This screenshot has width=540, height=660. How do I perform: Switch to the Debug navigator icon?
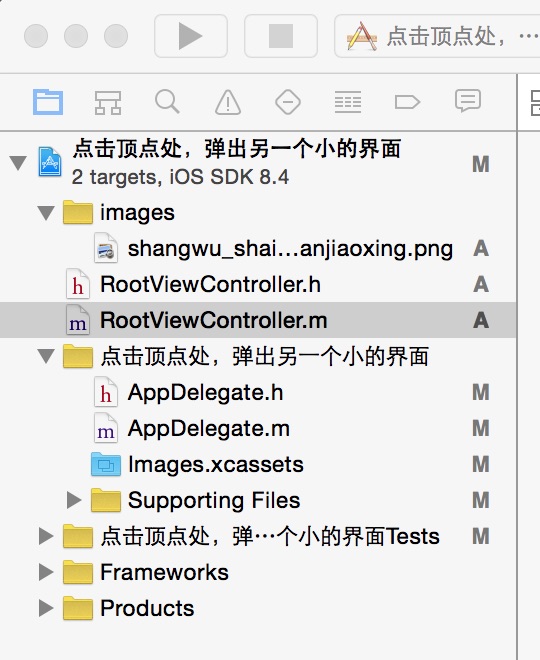(348, 102)
